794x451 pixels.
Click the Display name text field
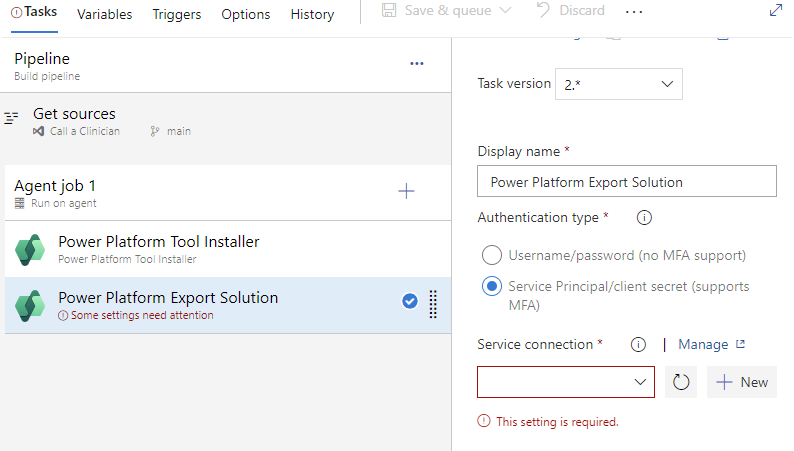(627, 182)
